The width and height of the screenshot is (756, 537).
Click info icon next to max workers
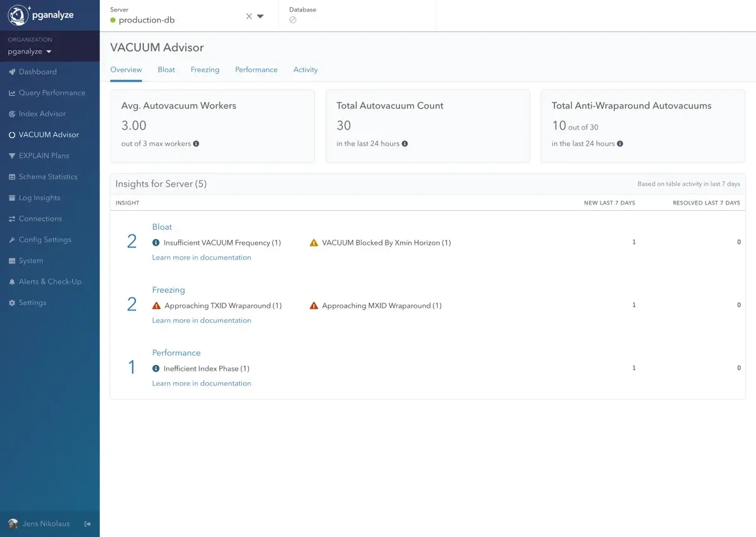(x=196, y=144)
